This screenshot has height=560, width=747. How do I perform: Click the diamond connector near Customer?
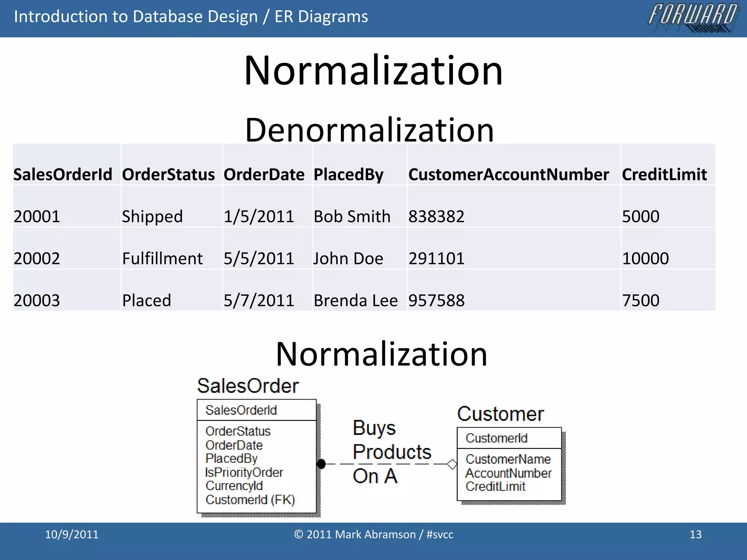click(x=452, y=464)
